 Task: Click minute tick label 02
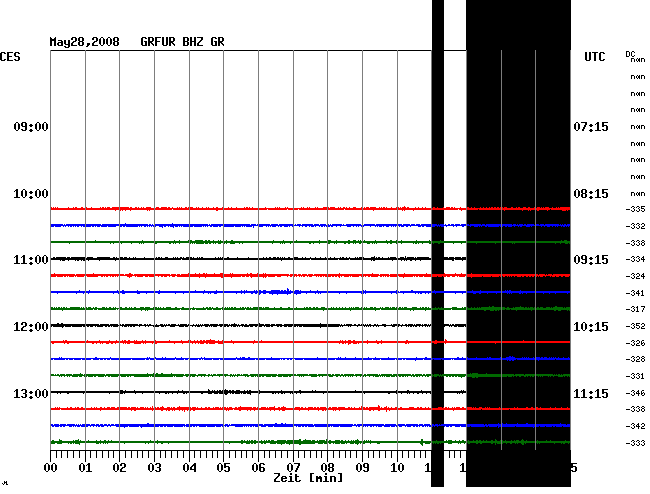click(119, 468)
